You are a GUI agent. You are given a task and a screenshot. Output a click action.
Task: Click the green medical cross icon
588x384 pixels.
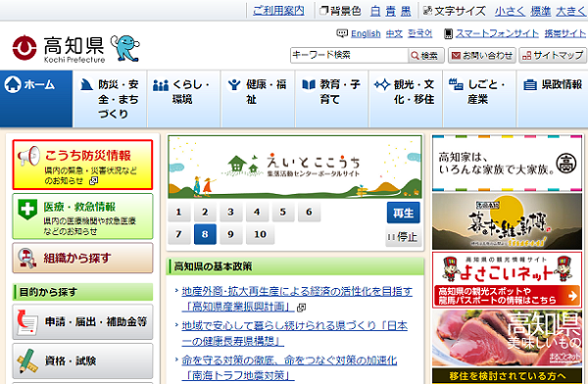[x=27, y=209]
